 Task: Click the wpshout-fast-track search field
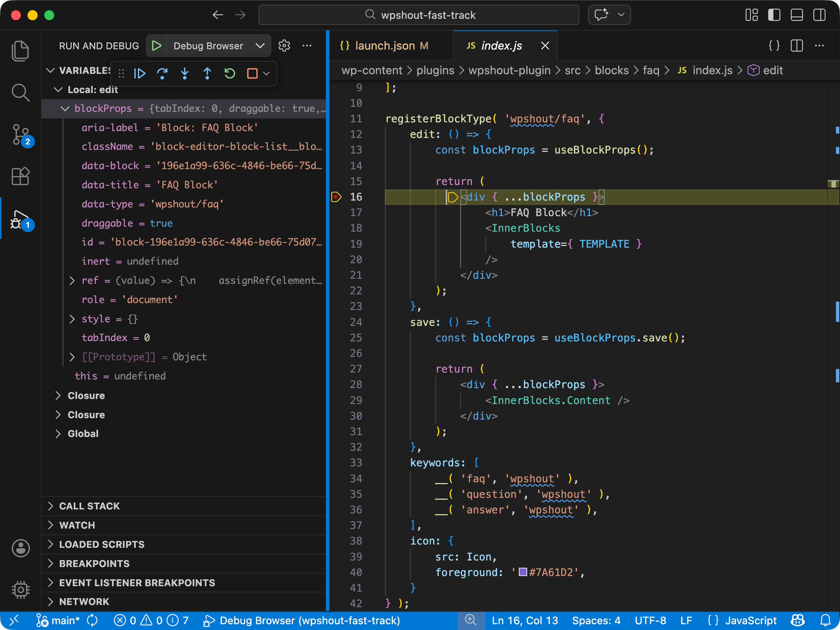[x=419, y=15]
